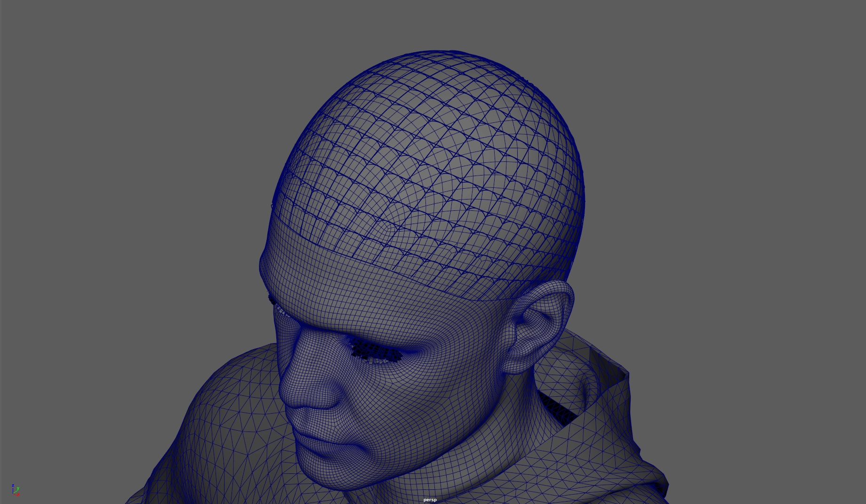Click empty viewport background to deselect
The width and height of the screenshot is (866, 504).
point(141,141)
